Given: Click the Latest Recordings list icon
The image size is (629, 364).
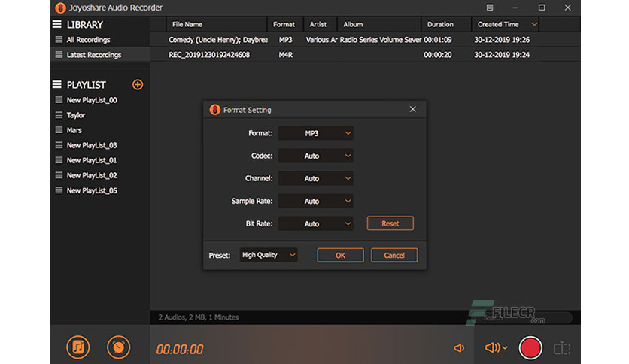Looking at the screenshot, I should tap(59, 54).
